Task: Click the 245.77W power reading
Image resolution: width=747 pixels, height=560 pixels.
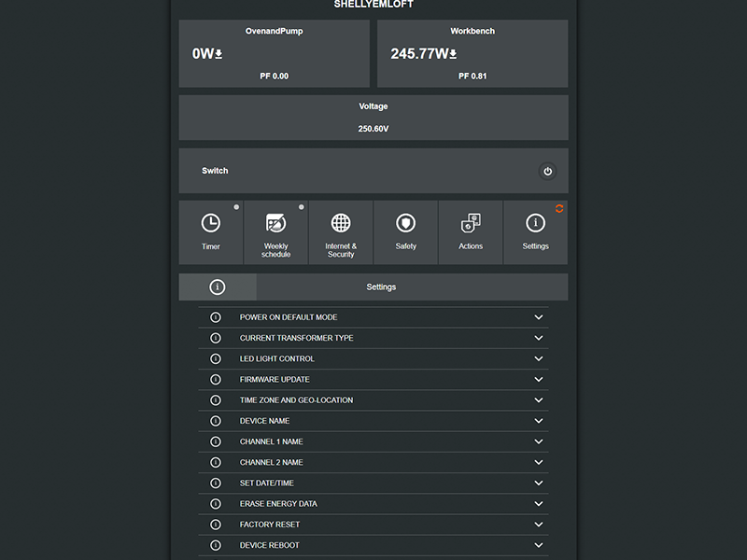Action: [419, 54]
